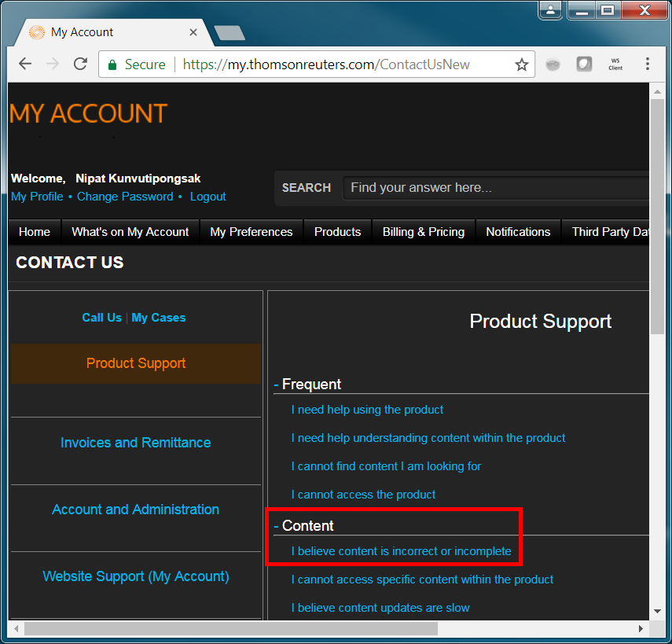Open My Preferences menu
672x644 pixels.
(x=252, y=232)
